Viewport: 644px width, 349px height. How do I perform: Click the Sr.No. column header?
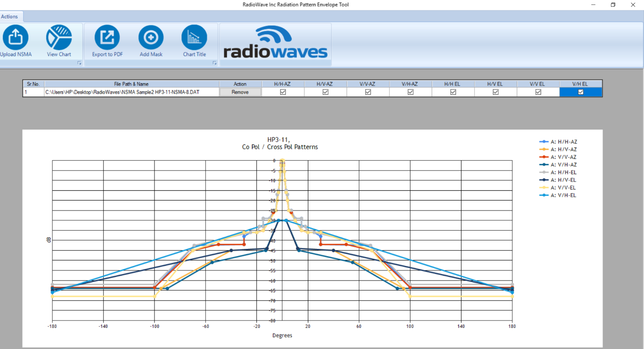tap(33, 84)
